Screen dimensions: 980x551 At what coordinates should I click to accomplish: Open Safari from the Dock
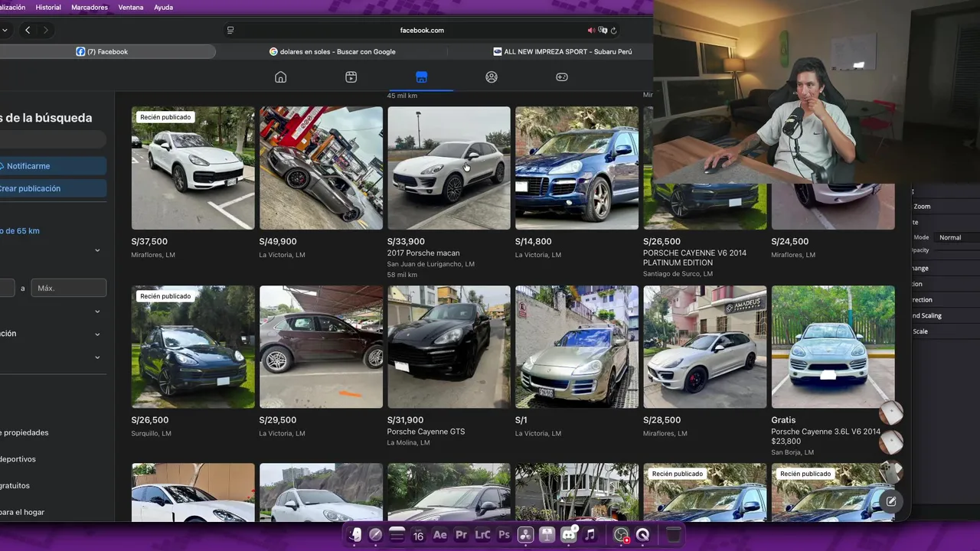click(x=375, y=535)
